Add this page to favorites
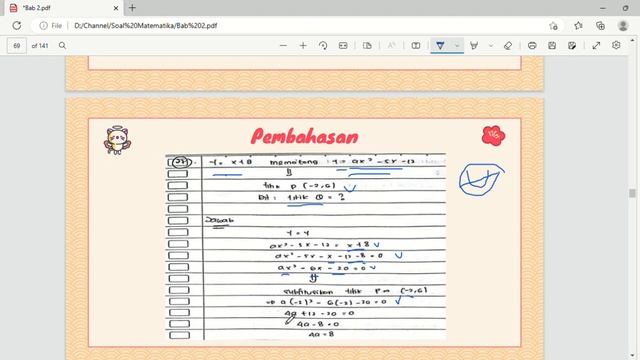640x360 pixels. tap(553, 26)
